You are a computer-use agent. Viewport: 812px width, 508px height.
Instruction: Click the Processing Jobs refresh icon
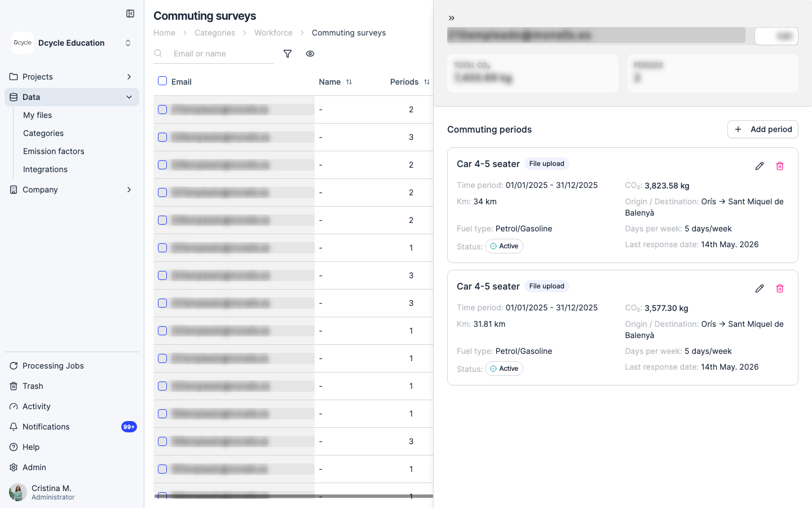coord(14,366)
